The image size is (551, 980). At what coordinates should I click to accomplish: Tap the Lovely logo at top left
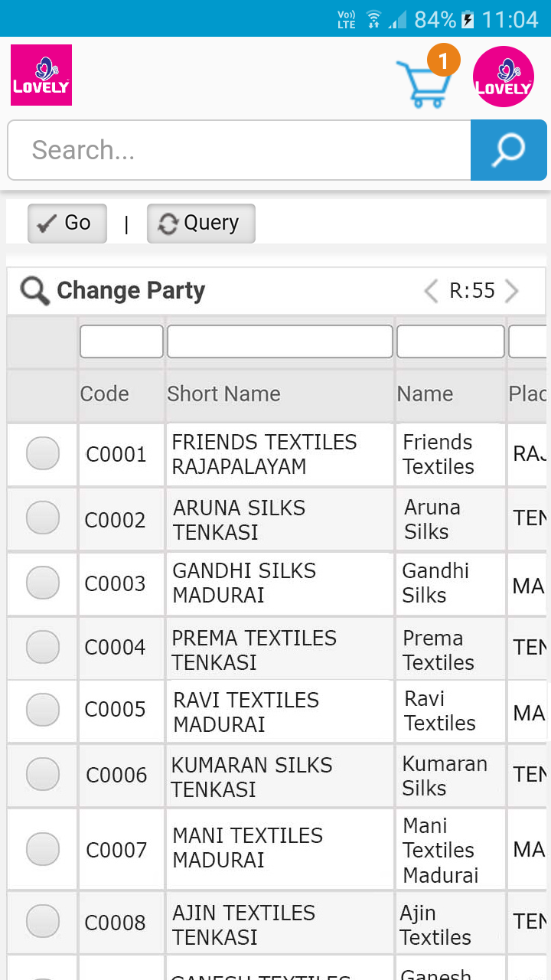pyautogui.click(x=41, y=75)
